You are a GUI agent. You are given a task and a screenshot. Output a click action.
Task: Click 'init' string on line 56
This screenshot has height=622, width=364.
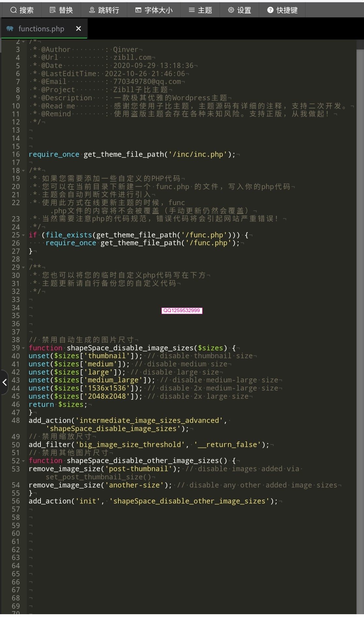(x=88, y=501)
